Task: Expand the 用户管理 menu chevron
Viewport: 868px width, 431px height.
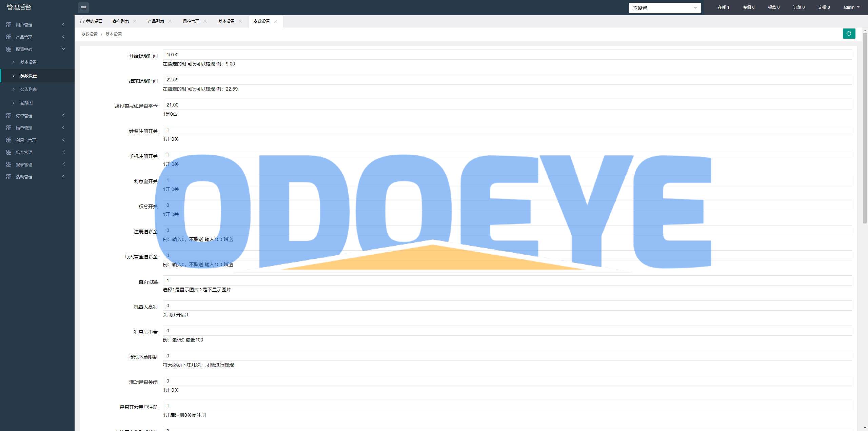Action: pos(63,24)
